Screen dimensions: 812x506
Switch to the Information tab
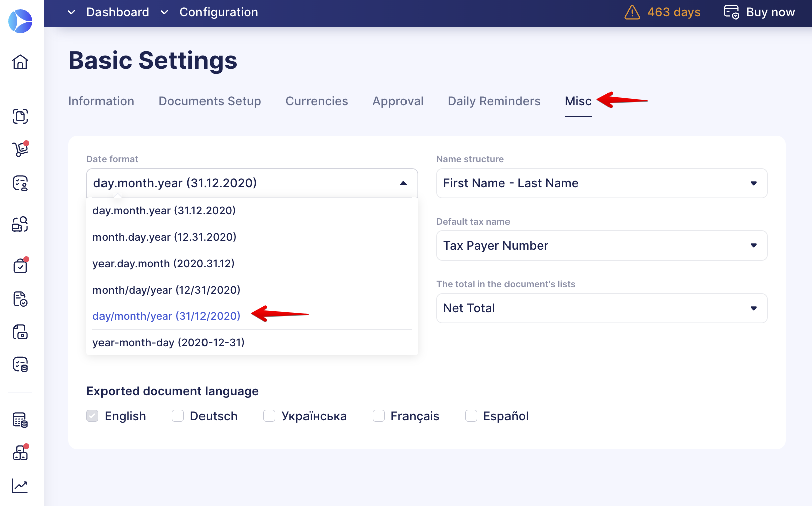point(101,101)
